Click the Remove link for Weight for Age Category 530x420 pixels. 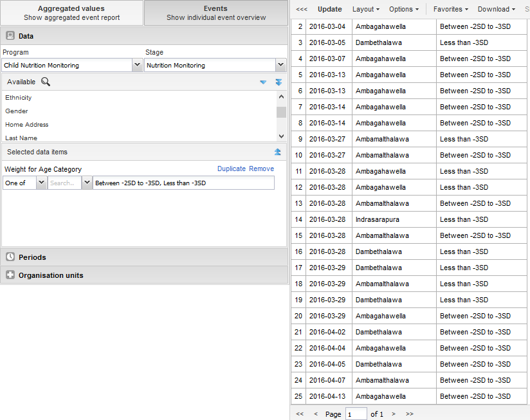pos(261,169)
